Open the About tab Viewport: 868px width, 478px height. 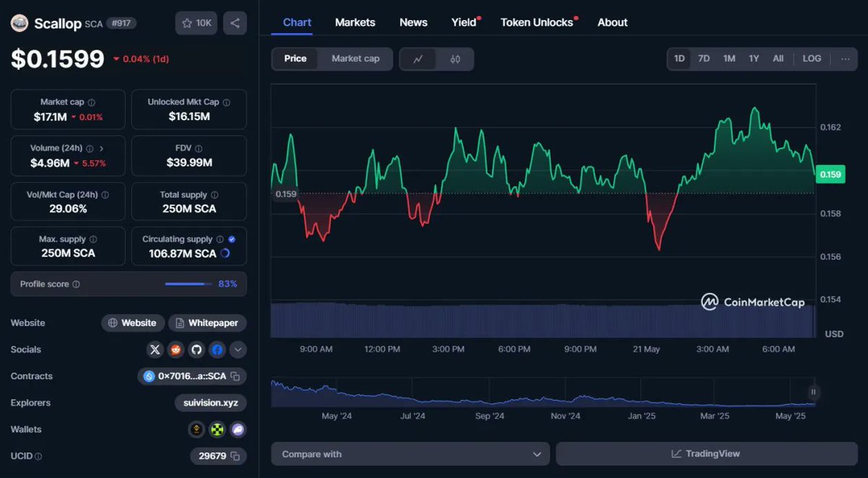(613, 22)
